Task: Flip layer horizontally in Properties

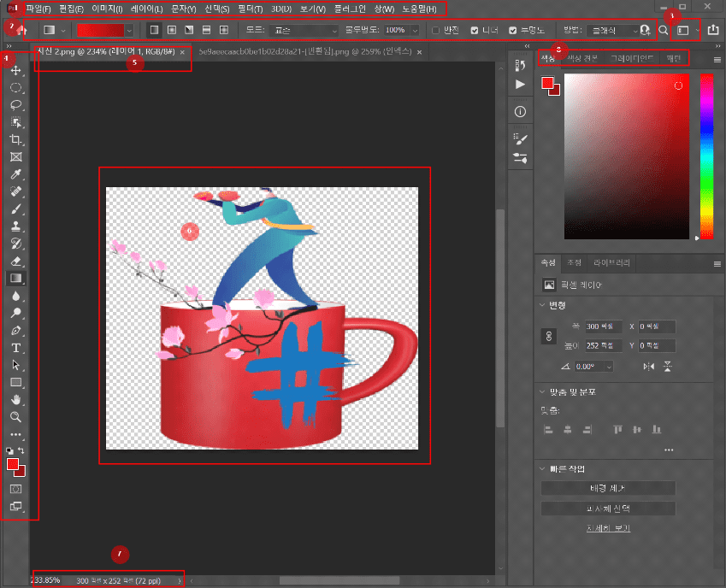Action: pos(649,367)
